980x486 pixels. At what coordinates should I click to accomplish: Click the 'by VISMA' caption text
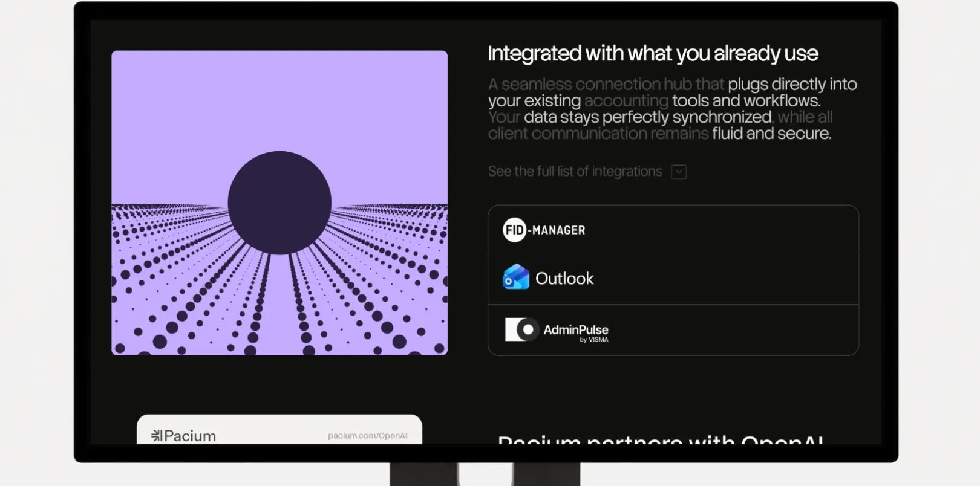594,340
